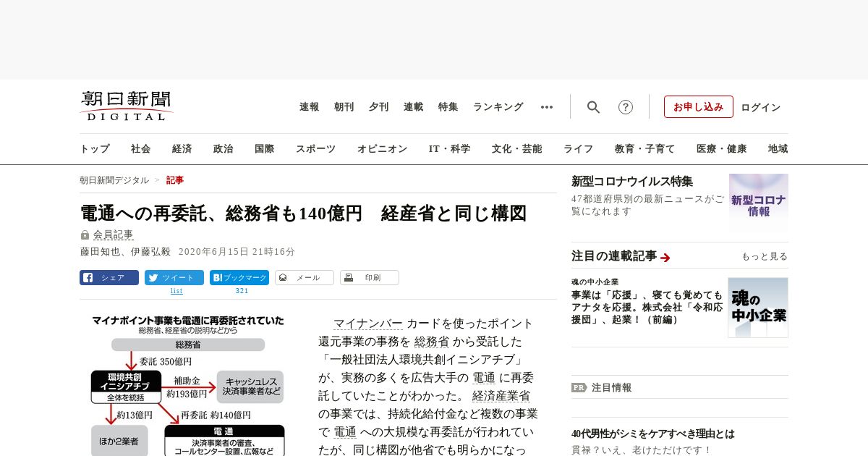
Task: Expand the three-dot more menu
Action: [547, 107]
